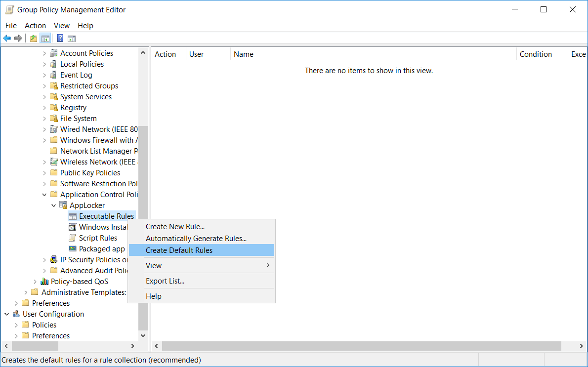
Task: Toggle the Show/Hide Console Tree icon
Action: pos(45,38)
